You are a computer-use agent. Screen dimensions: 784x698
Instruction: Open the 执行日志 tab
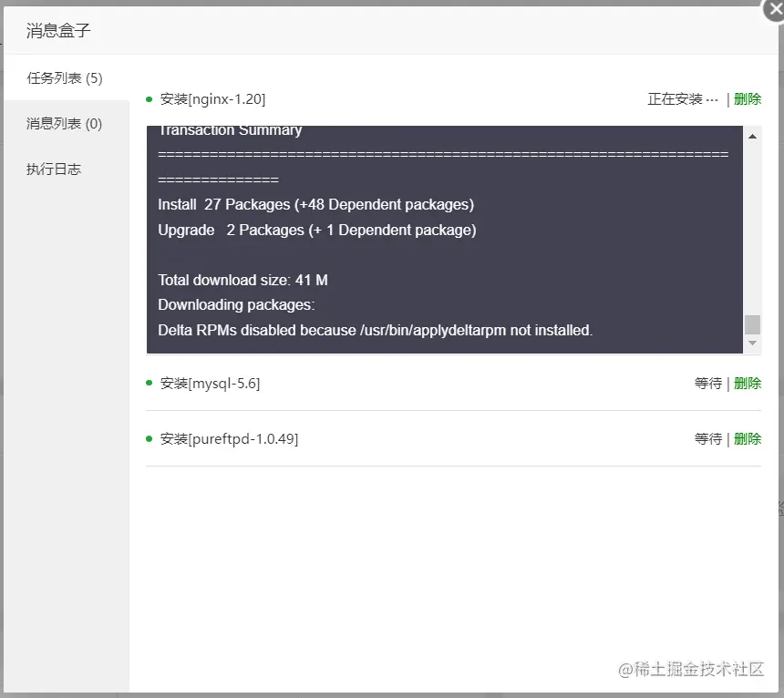54,169
